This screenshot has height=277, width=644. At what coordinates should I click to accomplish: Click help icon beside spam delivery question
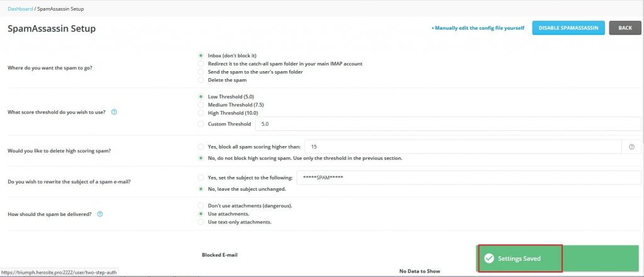[100, 213]
